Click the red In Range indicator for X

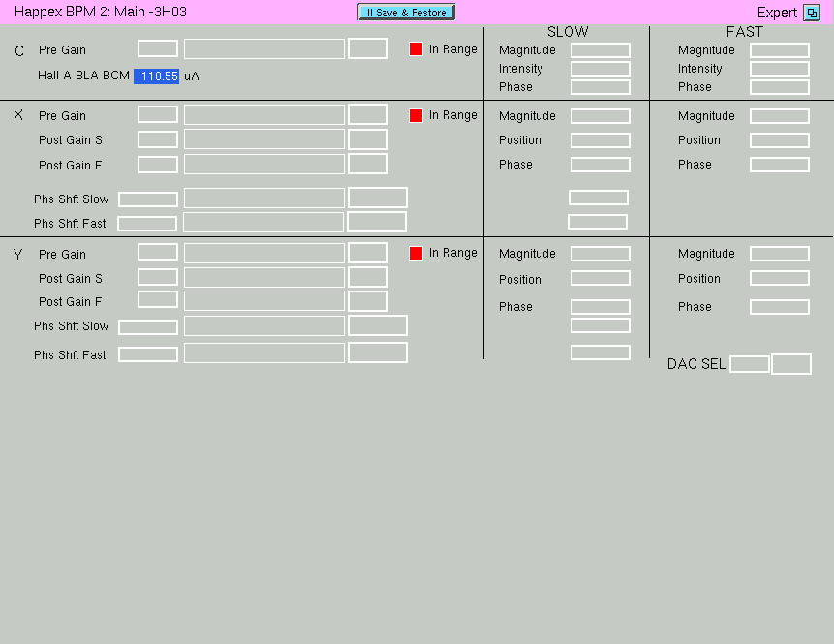(416, 115)
